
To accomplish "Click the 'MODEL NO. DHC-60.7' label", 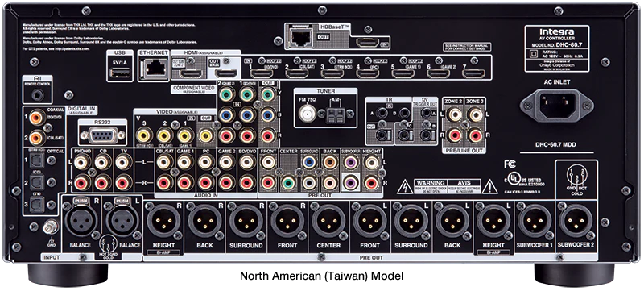I will tap(557, 44).
